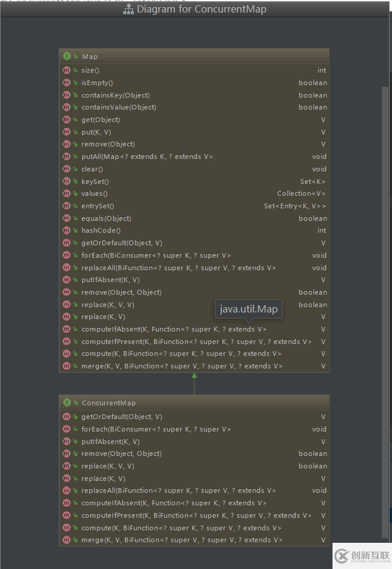Click the java.util.Map tooltip
The image size is (392, 569).
coord(249,309)
